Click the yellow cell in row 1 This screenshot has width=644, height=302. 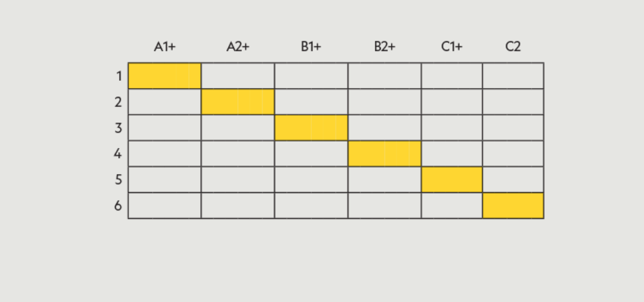[x=165, y=75]
